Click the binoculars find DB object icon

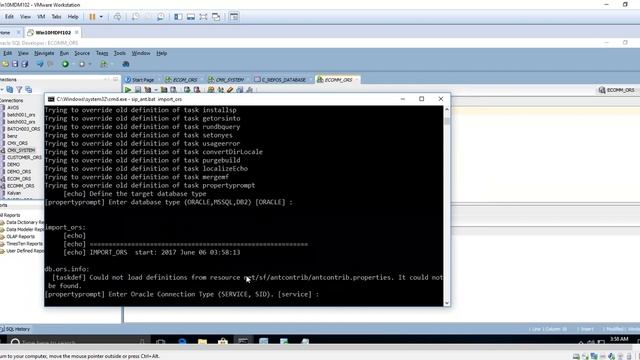point(126,64)
